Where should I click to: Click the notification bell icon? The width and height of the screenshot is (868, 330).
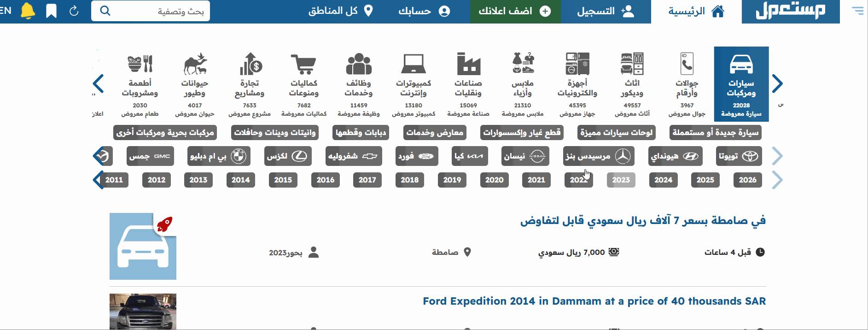(x=28, y=11)
